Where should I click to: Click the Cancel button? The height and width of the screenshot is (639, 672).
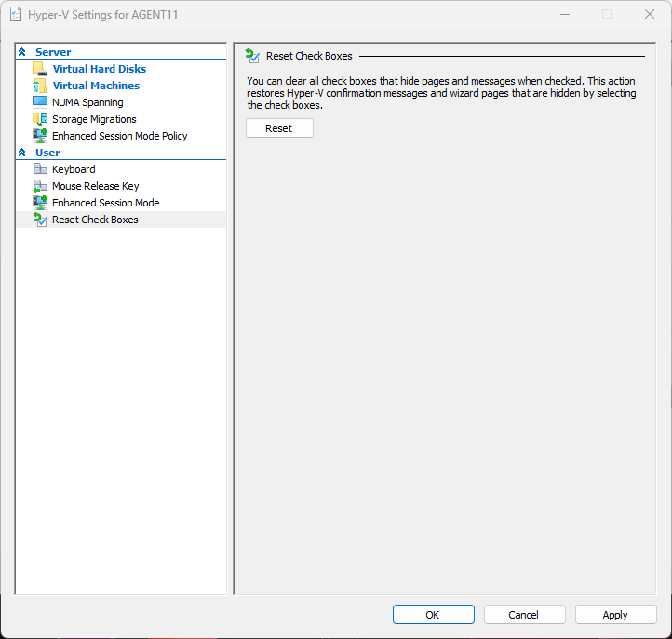[523, 615]
